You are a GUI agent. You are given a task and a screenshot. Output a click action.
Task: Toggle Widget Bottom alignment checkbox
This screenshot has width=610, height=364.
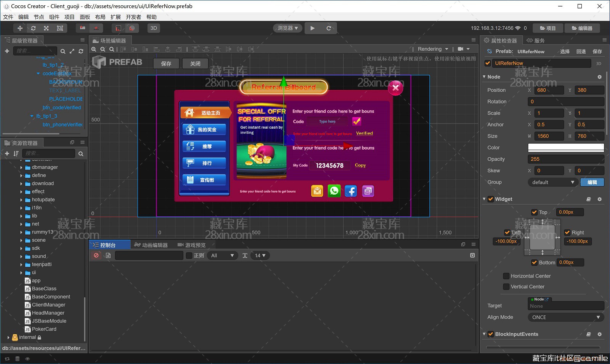coord(535,263)
